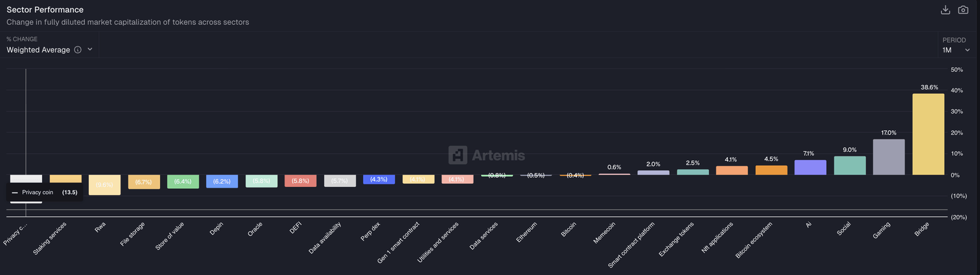The width and height of the screenshot is (980, 275).
Task: Select the Rwa sector bar
Action: pos(104,184)
